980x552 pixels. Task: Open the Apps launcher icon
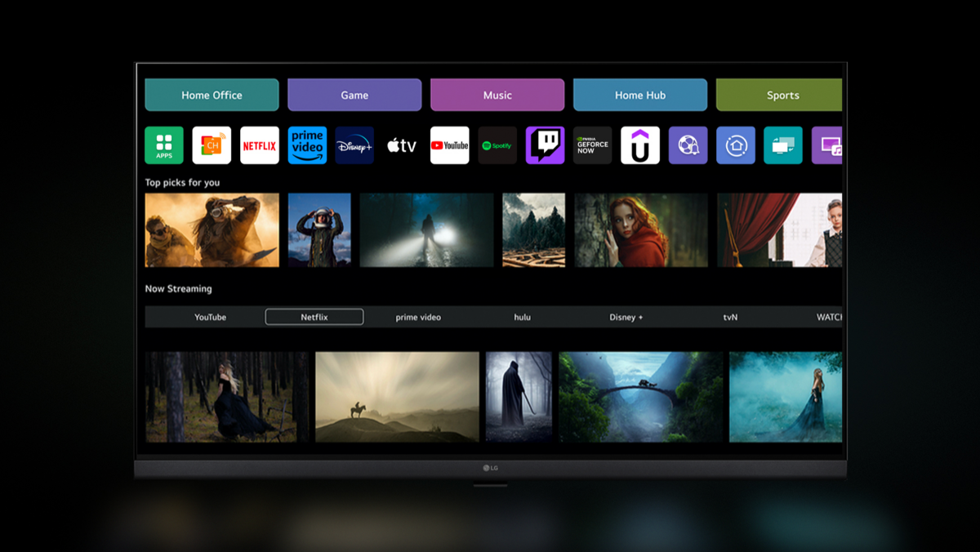click(164, 145)
